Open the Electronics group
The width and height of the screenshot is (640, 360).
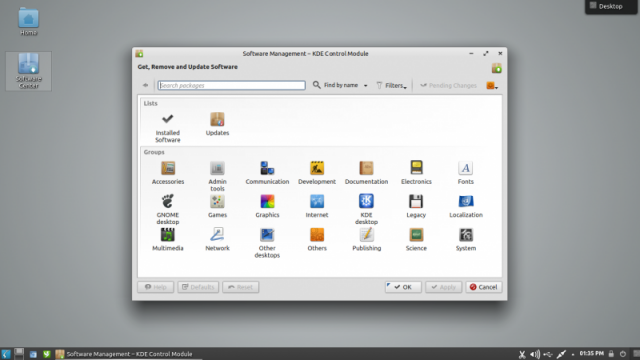tap(416, 173)
